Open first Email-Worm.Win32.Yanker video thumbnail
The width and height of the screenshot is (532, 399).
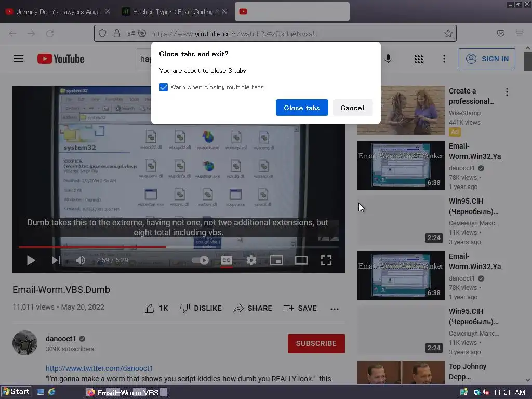coord(401,165)
